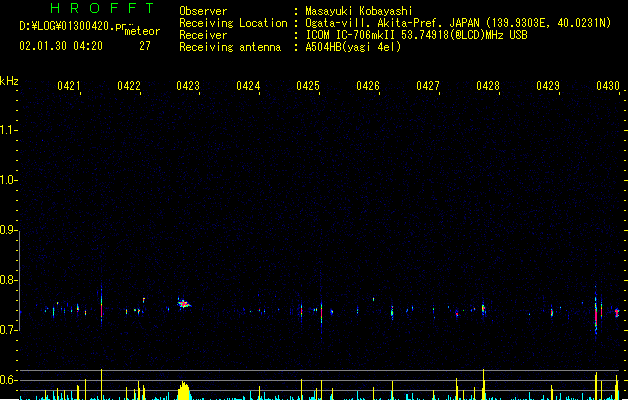Image resolution: width=629 pixels, height=400 pixels.
Task: Click the bright meteor echo blob near 0423
Action: pyautogui.click(x=184, y=303)
